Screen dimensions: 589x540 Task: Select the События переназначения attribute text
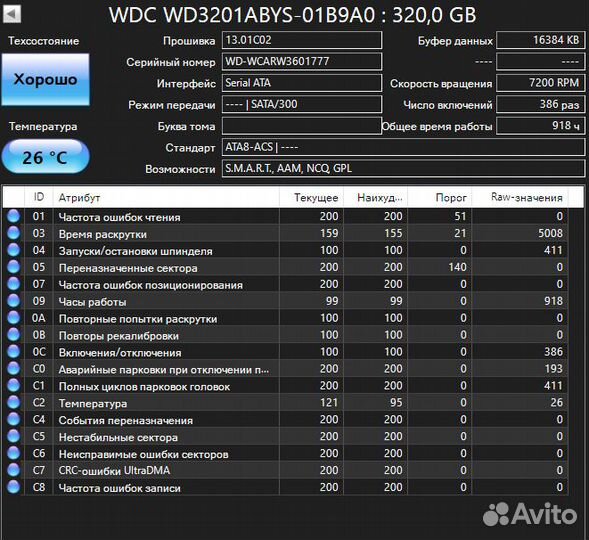click(125, 420)
